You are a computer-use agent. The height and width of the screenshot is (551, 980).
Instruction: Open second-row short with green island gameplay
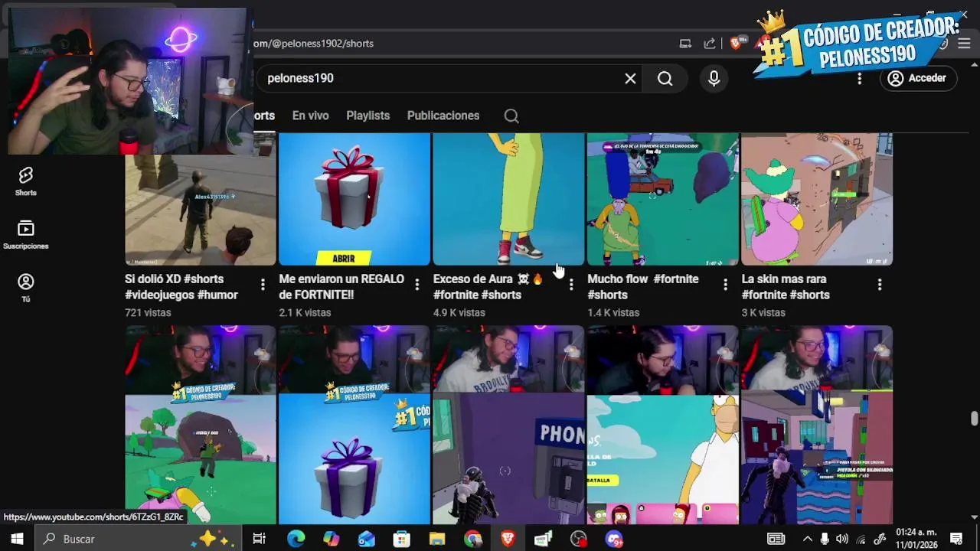point(201,425)
